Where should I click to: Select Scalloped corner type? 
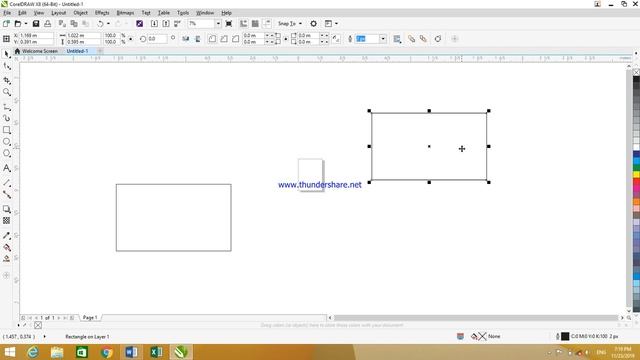point(224,39)
